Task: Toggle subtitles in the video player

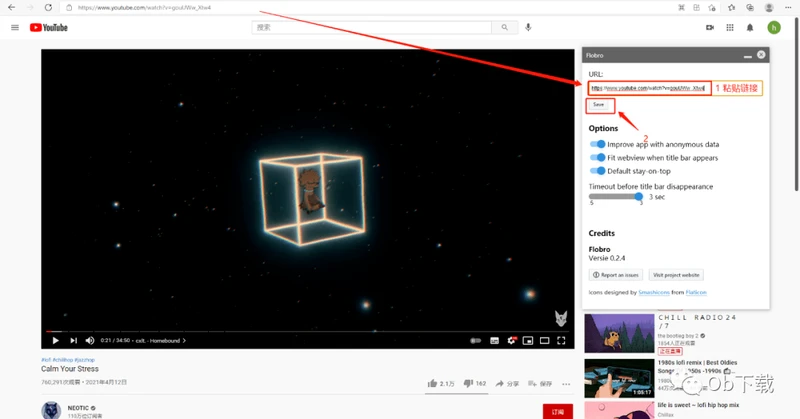Action: [x=494, y=340]
